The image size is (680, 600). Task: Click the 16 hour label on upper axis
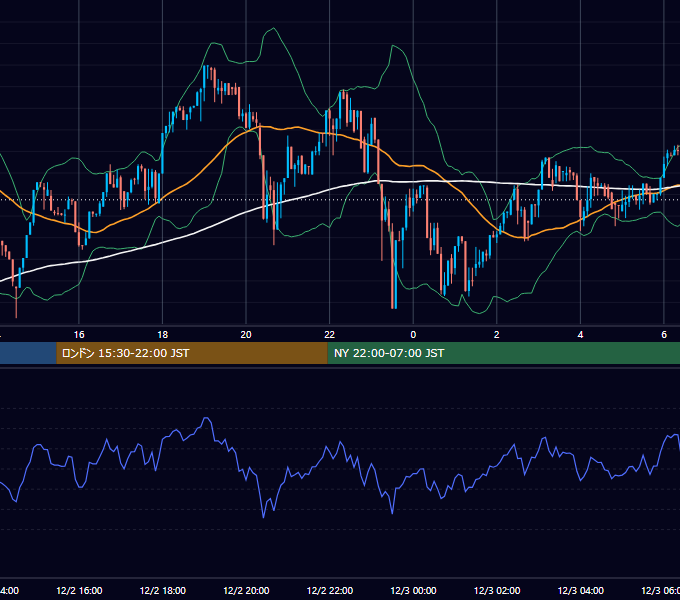tap(79, 335)
